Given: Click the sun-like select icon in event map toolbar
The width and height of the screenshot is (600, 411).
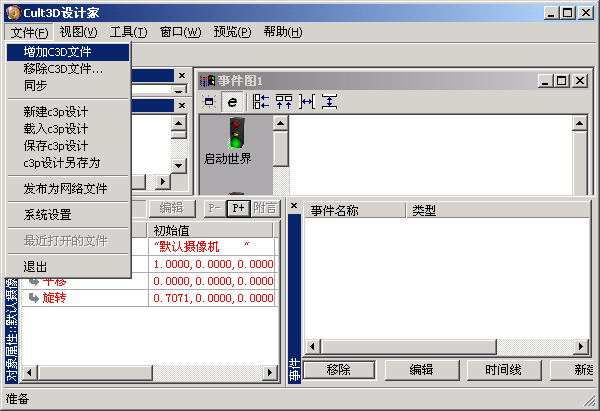Looking at the screenshot, I should pos(209,102).
